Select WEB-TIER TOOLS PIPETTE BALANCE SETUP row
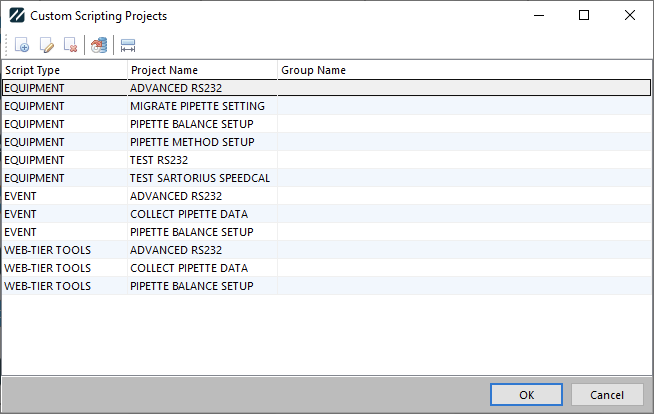Viewport: 654px width, 414px height. point(191,286)
